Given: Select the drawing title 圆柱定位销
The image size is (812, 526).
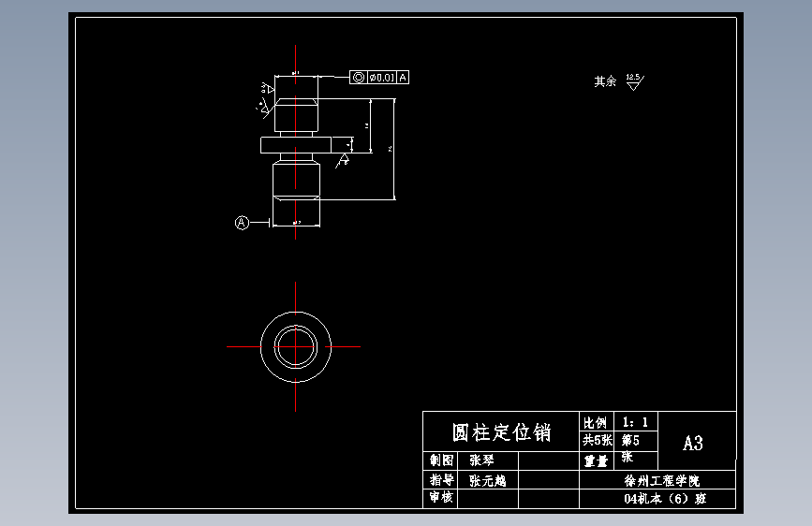Looking at the screenshot, I should pyautogui.click(x=501, y=432).
